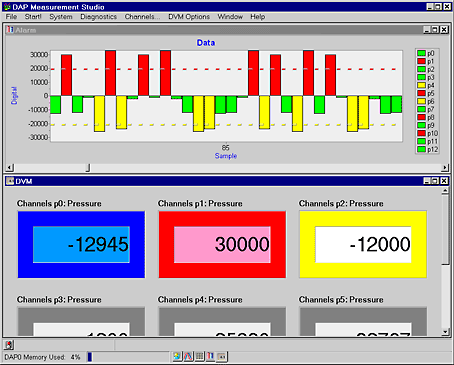454x365 pixels.
Task: Click the Start! menu item
Action: (33, 17)
